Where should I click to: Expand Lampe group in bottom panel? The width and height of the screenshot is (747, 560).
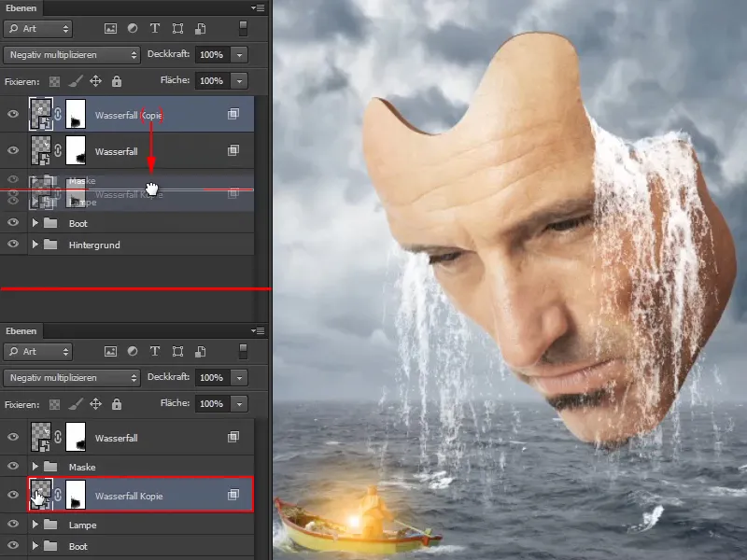35,525
